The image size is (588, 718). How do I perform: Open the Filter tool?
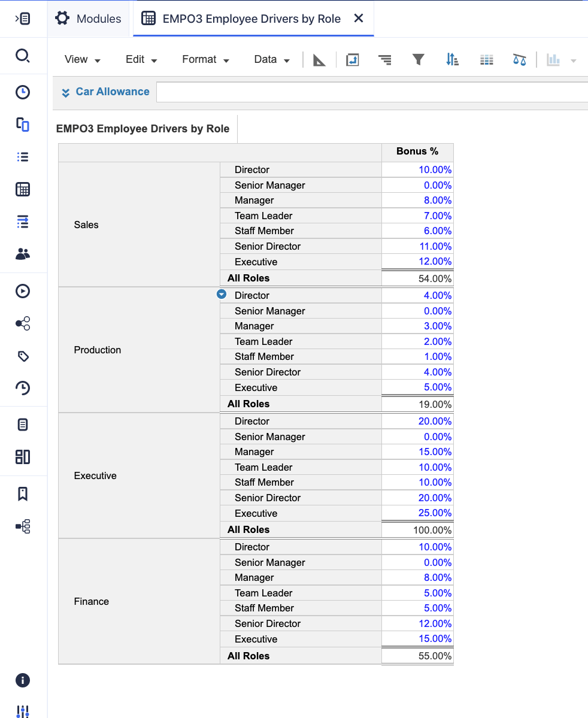click(418, 59)
